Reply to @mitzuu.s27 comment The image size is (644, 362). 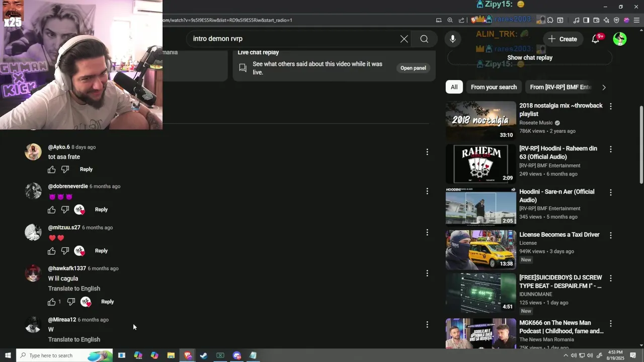[x=101, y=251]
